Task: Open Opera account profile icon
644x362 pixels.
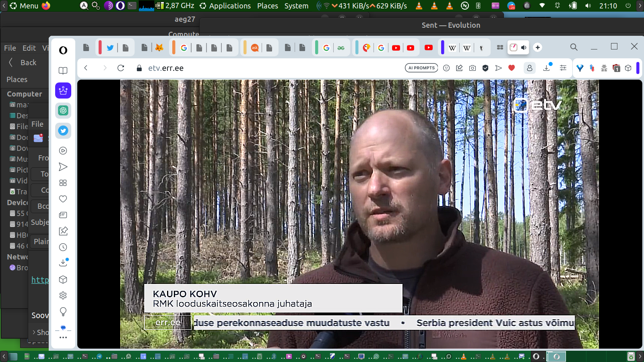Action: point(530,68)
